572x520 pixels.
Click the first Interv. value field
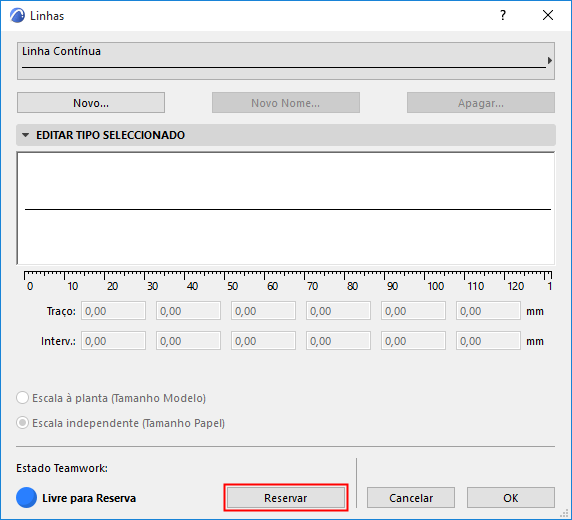tap(113, 341)
